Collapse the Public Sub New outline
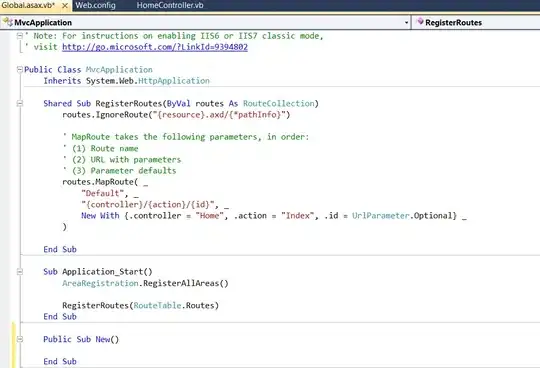This screenshot has height=368, width=540. [x=20, y=339]
